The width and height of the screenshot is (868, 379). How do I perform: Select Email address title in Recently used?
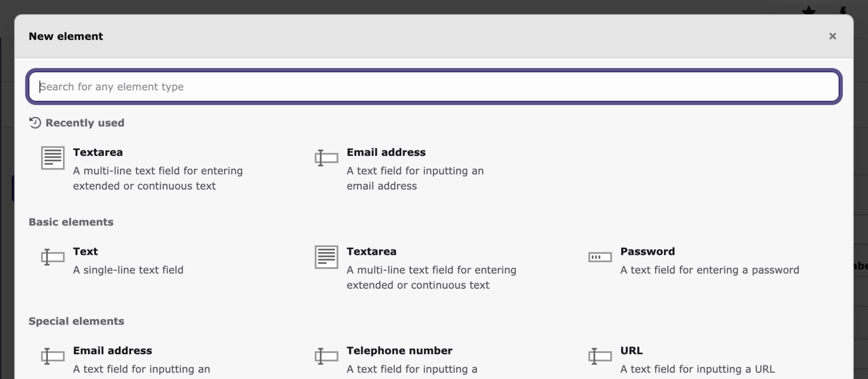386,153
